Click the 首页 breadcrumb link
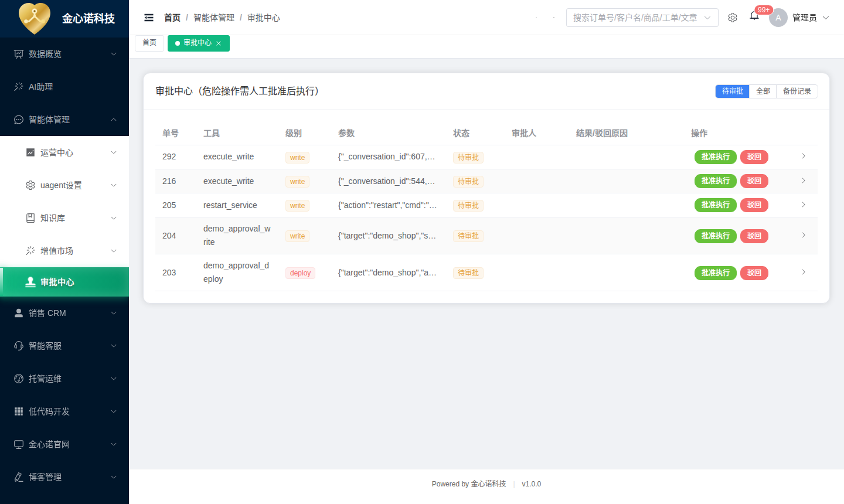The height and width of the screenshot is (504, 844). pyautogui.click(x=172, y=18)
